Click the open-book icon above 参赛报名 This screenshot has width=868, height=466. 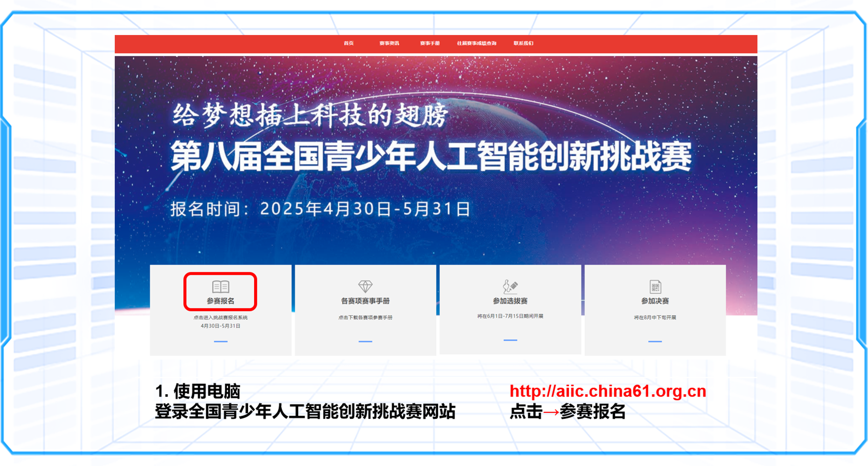[221, 286]
